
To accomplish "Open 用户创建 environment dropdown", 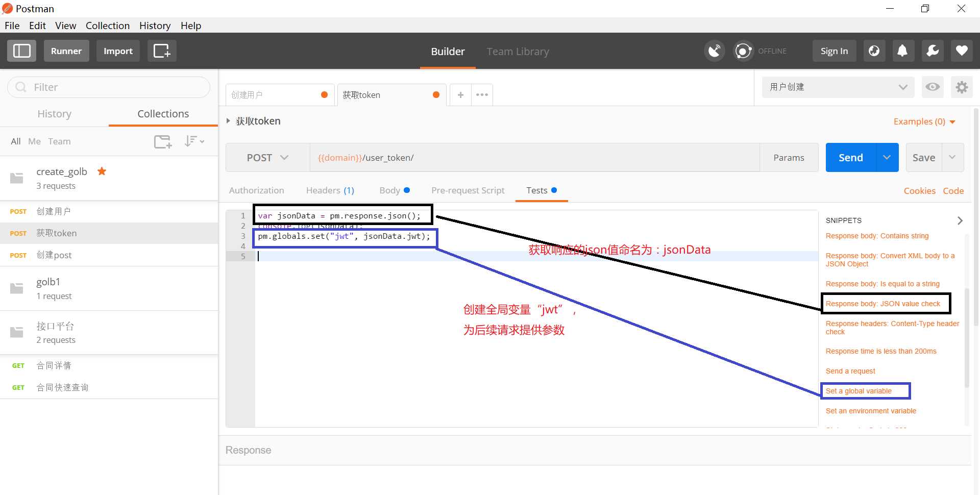I will (838, 87).
